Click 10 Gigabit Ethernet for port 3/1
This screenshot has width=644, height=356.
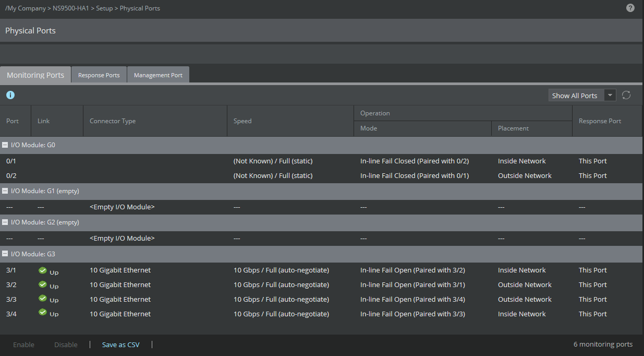click(120, 270)
